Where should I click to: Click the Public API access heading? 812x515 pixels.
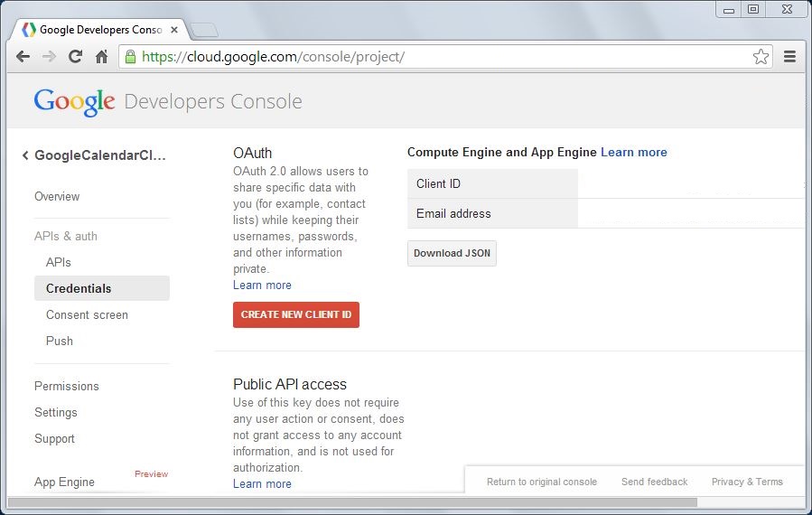pos(289,384)
